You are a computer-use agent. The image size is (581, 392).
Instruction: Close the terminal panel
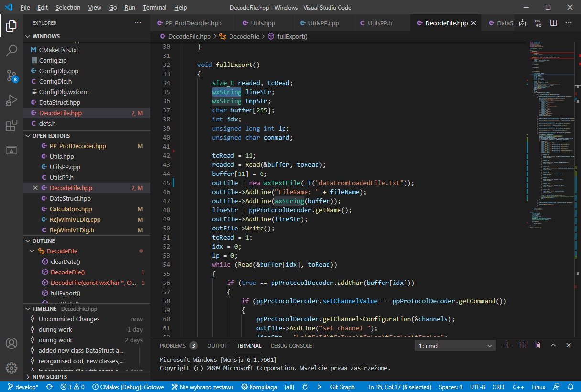569,345
